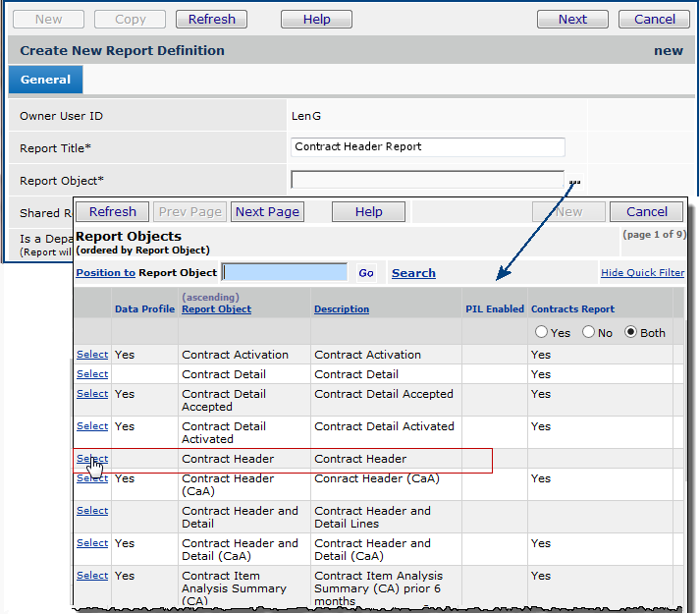Click Next button in top toolbar
Image resolution: width=700 pixels, height=614 pixels.
tap(572, 19)
